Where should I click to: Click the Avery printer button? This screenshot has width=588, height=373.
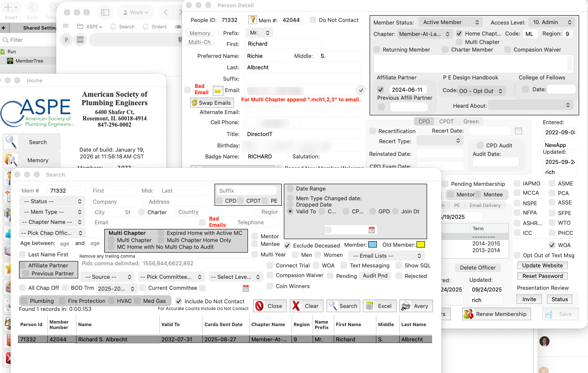point(416,306)
